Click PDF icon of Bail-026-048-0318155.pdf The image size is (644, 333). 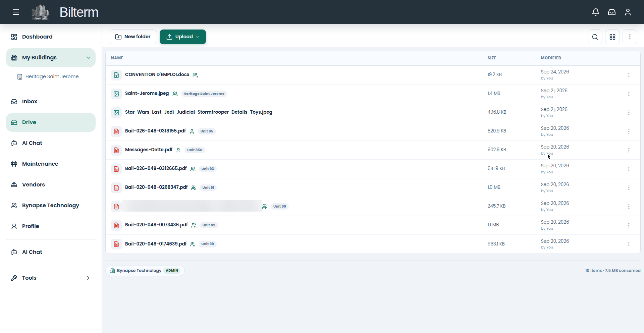click(116, 131)
